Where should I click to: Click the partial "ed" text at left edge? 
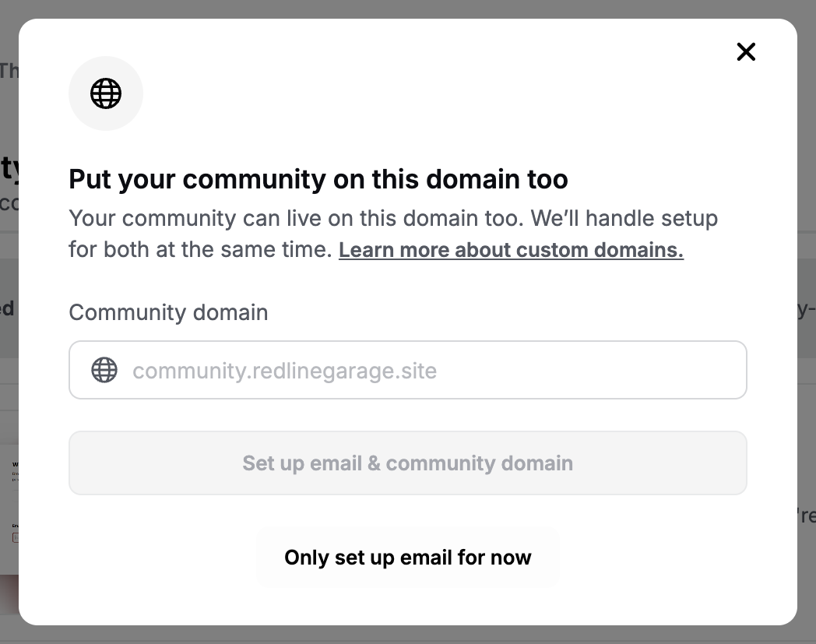coord(7,308)
